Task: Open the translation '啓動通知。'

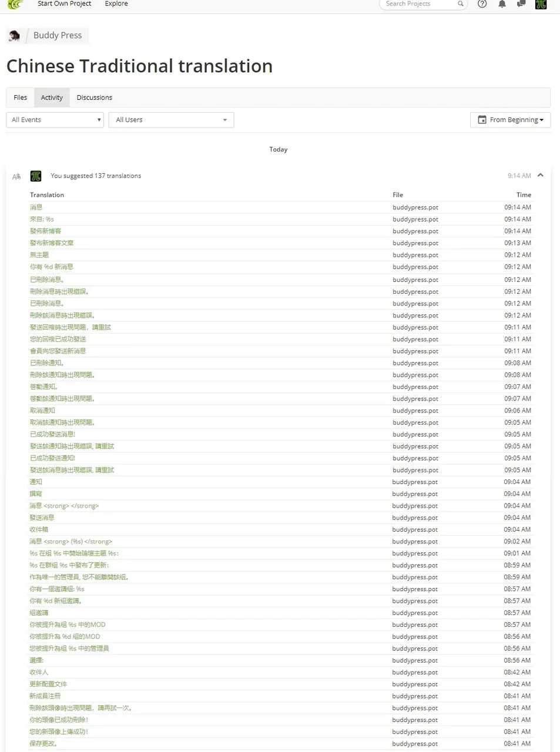Action: pyautogui.click(x=44, y=387)
